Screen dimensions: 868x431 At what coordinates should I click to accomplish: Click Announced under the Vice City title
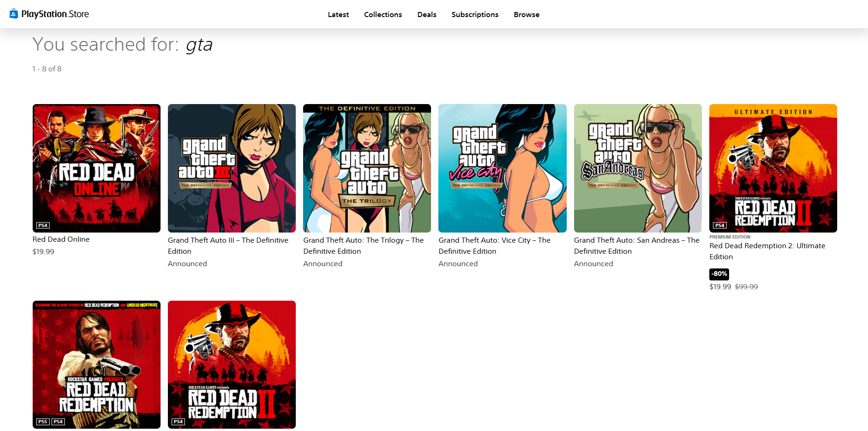[x=458, y=264]
